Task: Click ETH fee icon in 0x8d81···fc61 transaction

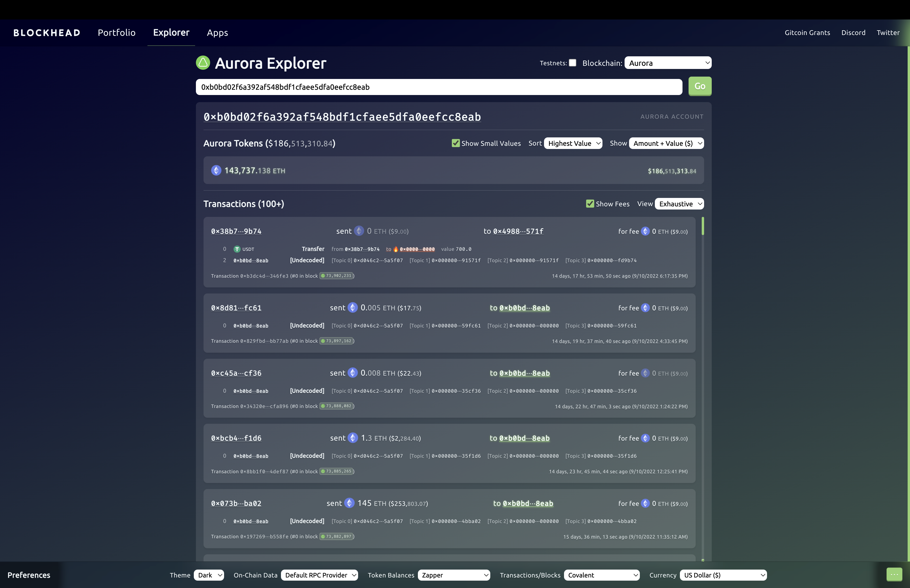Action: point(645,308)
